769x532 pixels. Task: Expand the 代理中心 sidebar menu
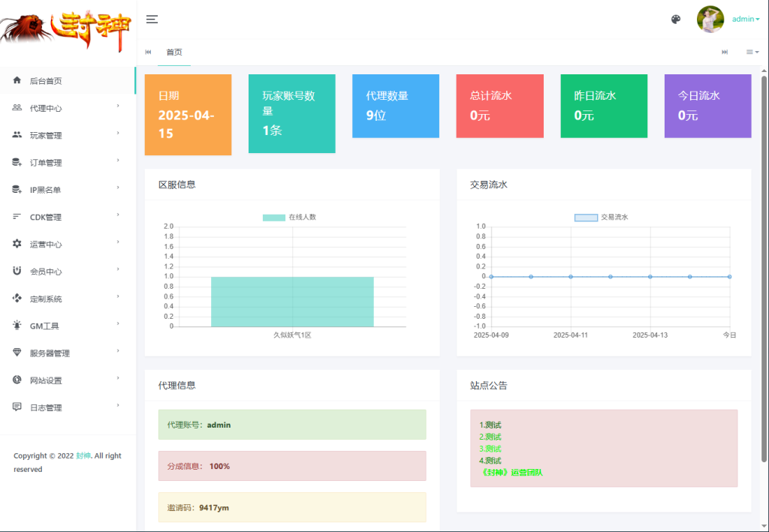[68, 108]
